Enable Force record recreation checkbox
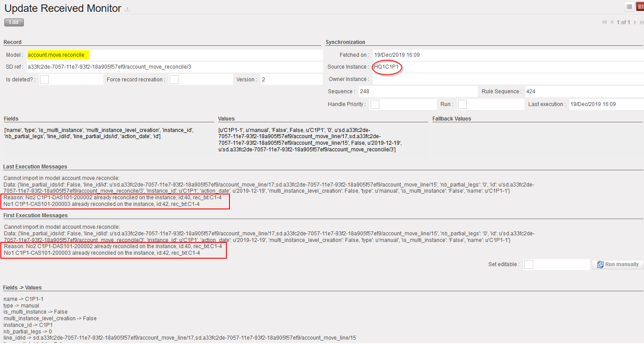 174,80
